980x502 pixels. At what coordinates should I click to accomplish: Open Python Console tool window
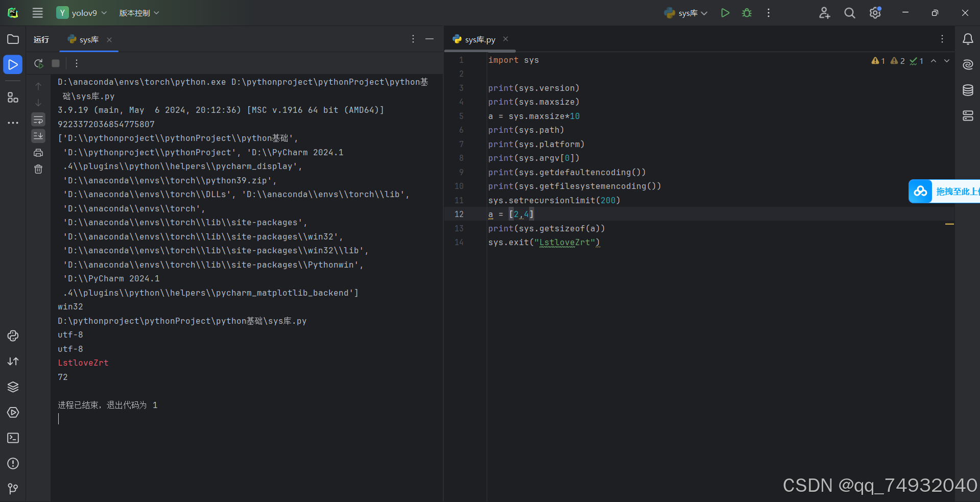[x=13, y=336]
